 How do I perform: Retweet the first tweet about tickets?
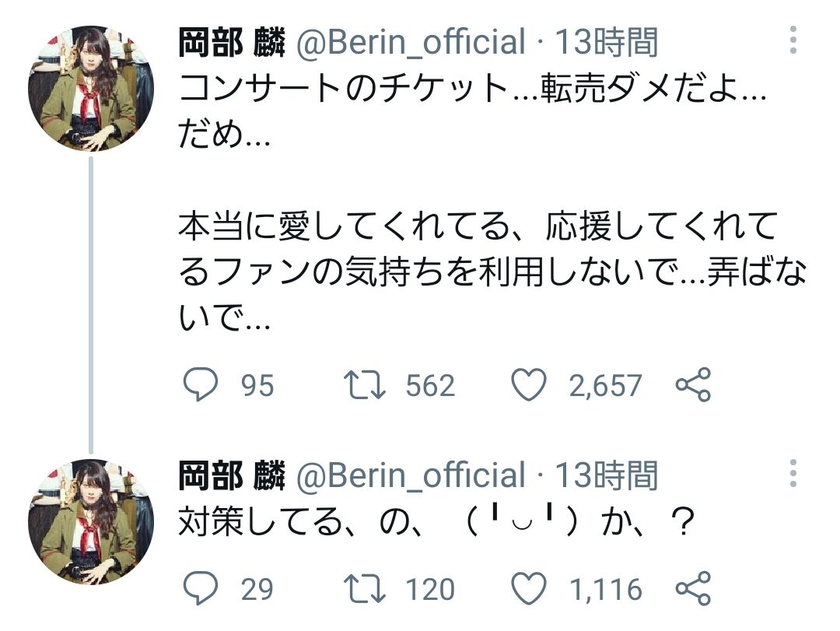(x=366, y=385)
